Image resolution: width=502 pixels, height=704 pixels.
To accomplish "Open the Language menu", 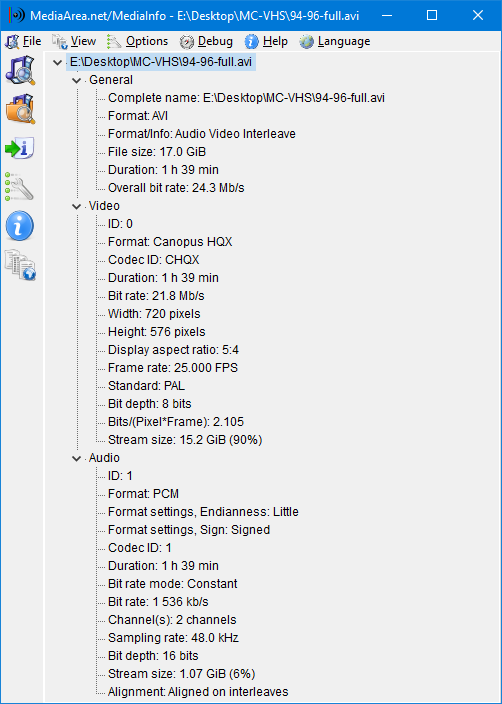I will click(x=335, y=42).
